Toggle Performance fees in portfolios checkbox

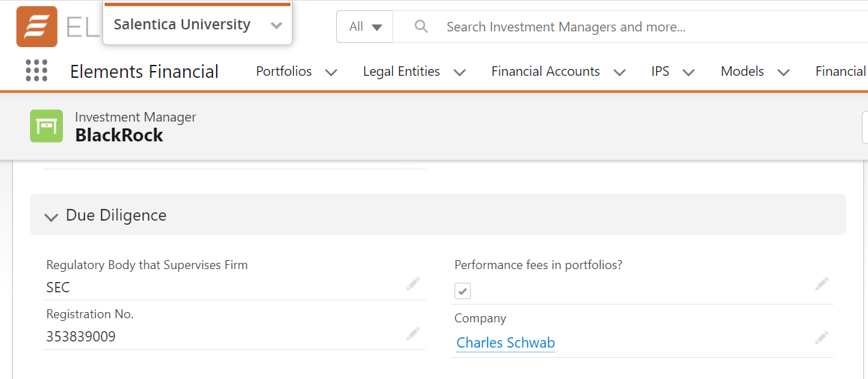463,291
